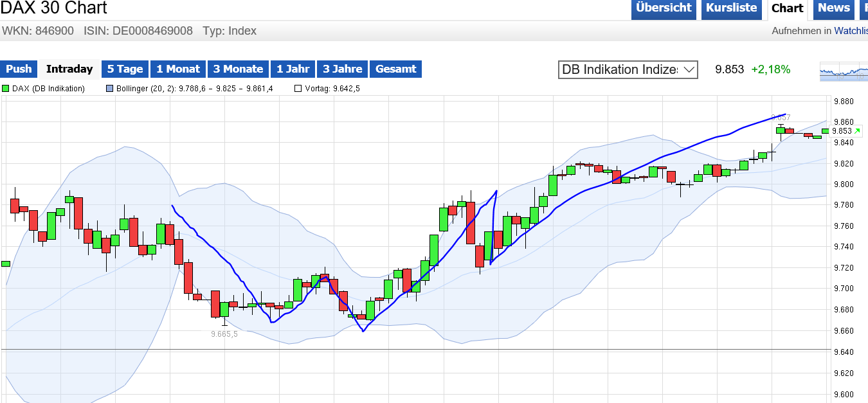This screenshot has height=403, width=868.
Task: Click the blue Bollinger legend square
Action: pyautogui.click(x=109, y=89)
